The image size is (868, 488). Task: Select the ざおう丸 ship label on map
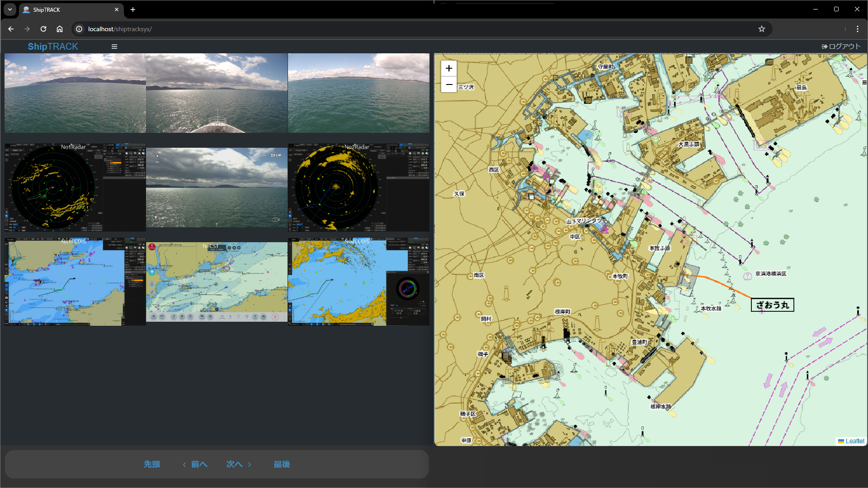click(x=772, y=305)
